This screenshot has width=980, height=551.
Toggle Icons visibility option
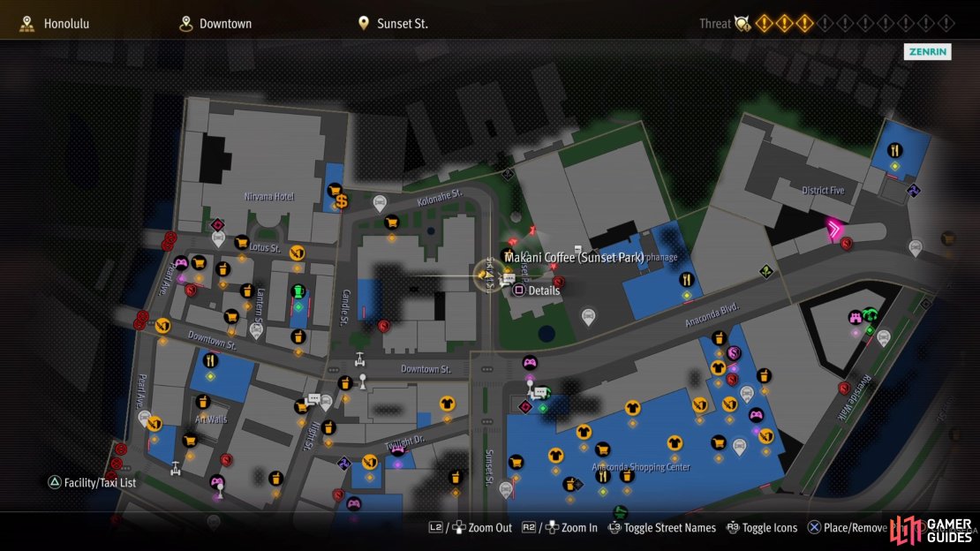762,528
